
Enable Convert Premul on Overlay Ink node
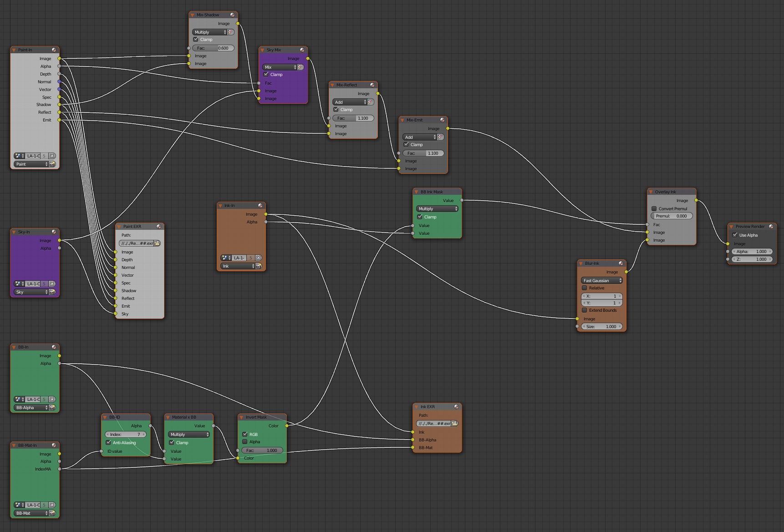tap(654, 209)
